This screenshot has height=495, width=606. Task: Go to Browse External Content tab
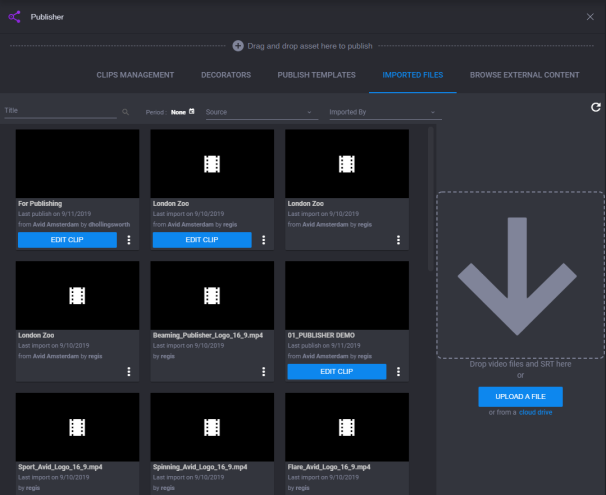(x=526, y=75)
